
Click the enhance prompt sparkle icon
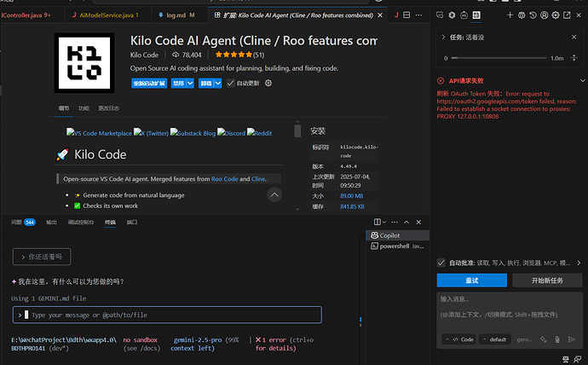click(x=543, y=339)
